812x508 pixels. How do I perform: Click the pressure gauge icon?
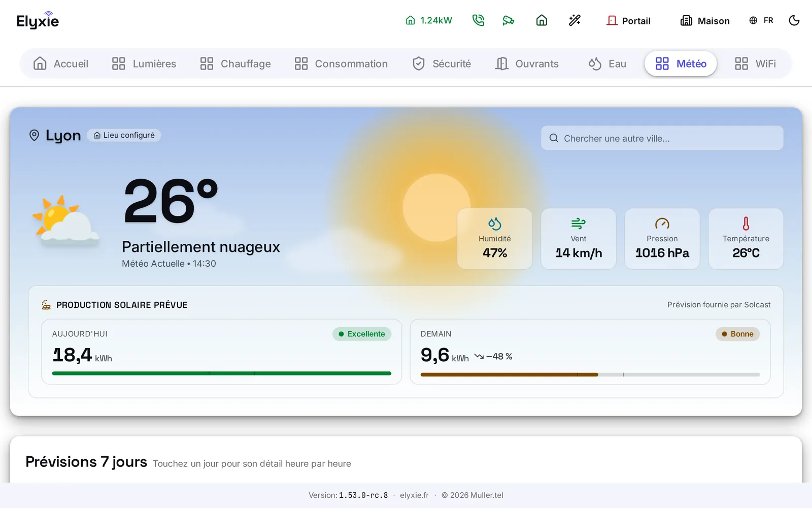click(662, 224)
